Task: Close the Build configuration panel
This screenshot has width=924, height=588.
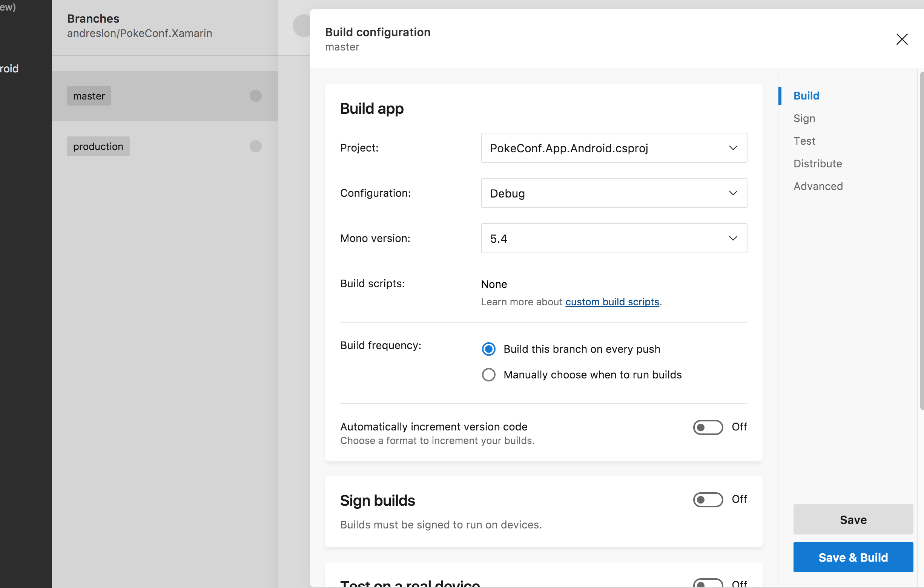Action: click(x=901, y=39)
